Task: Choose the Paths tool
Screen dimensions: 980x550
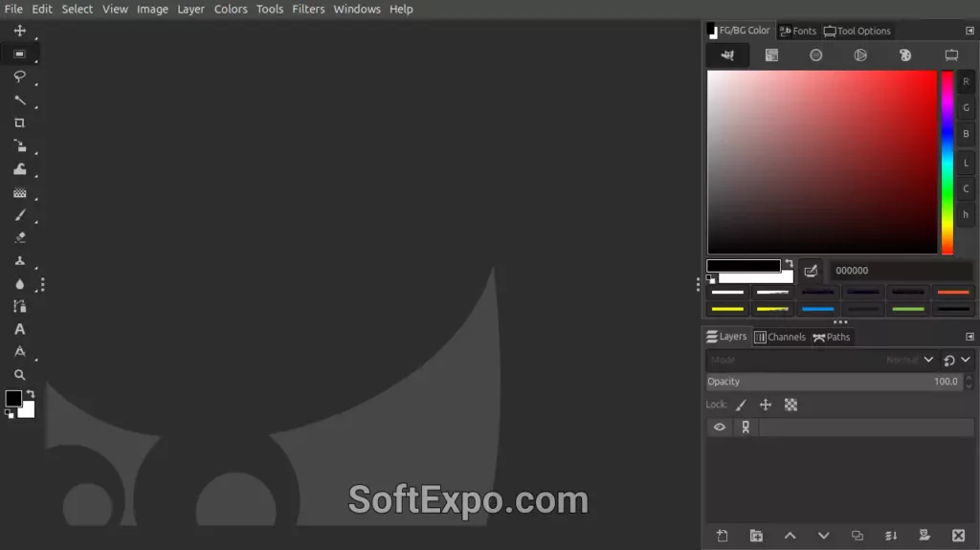Action: [x=19, y=306]
